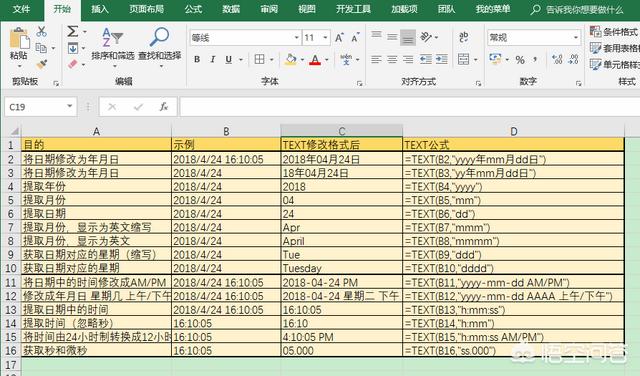Click the yellow Fill Color bucket
This screenshot has width=640, height=376.
[x=291, y=60]
